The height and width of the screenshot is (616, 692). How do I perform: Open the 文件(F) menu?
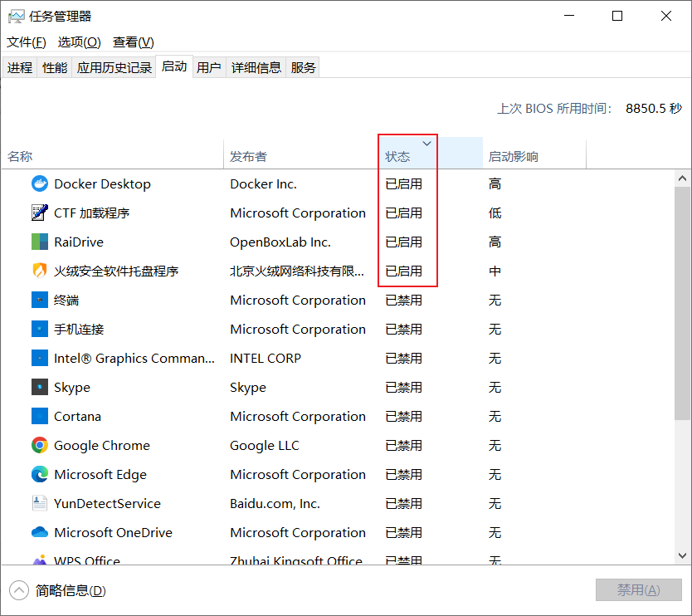coord(27,42)
